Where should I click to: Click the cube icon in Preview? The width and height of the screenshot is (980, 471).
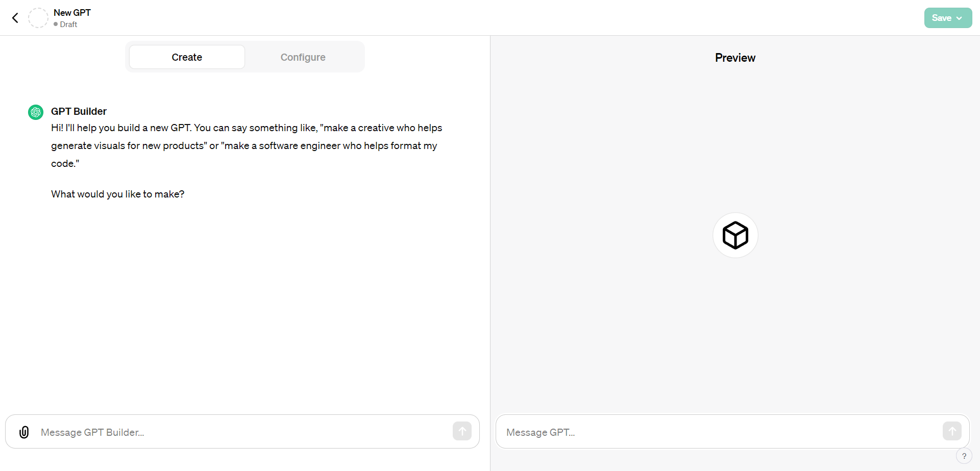click(735, 235)
